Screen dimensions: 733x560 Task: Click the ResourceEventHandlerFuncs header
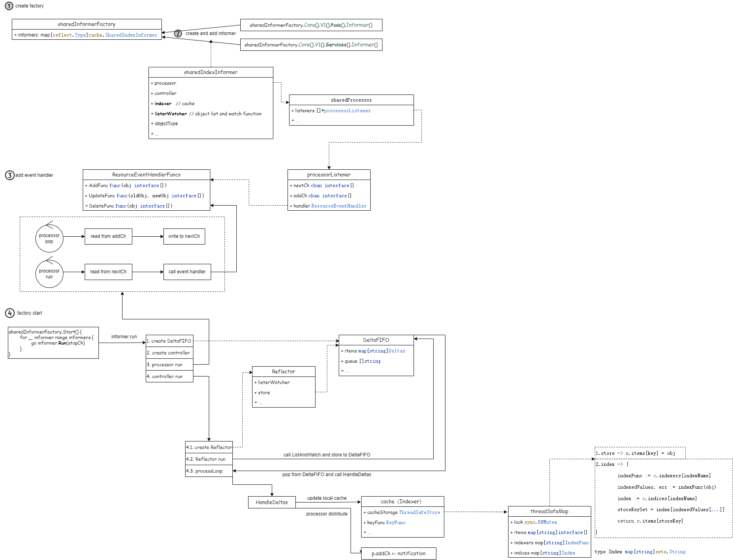146,175
